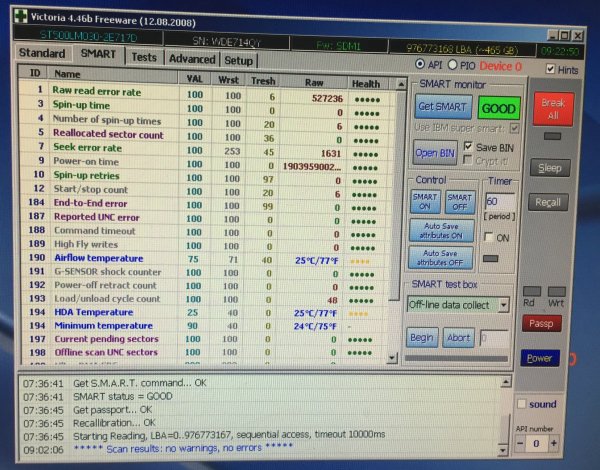
Task: Open the Tests tab
Action: point(144,57)
